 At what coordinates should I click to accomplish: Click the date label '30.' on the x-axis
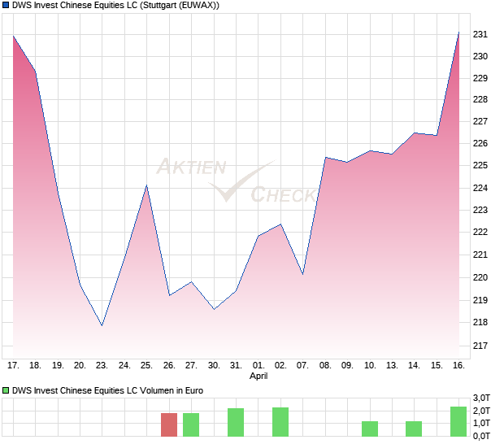[x=214, y=366]
